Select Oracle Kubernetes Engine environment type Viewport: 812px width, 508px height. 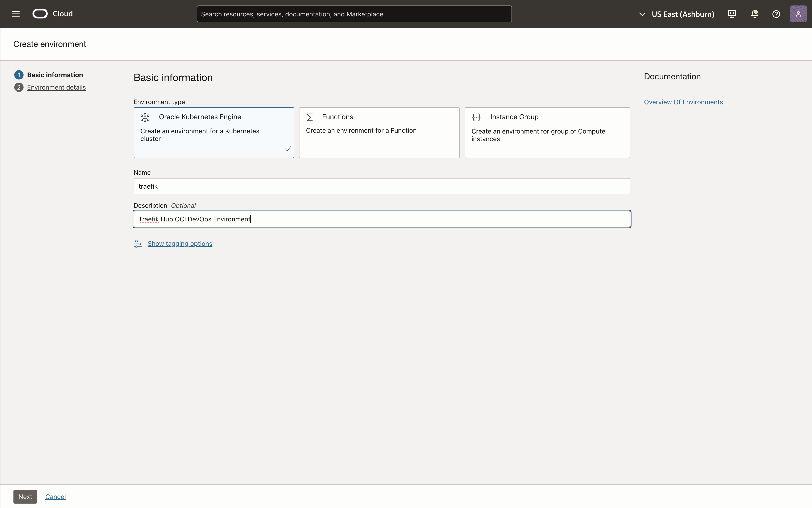(214, 132)
